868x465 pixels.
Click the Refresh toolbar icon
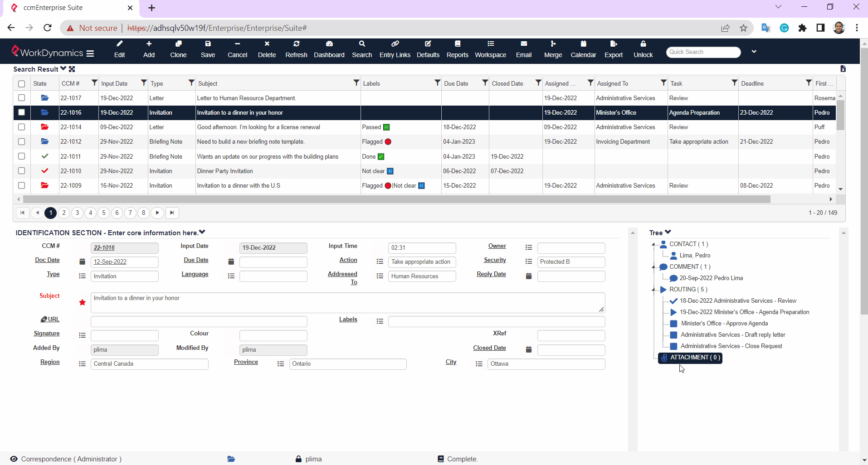click(296, 49)
